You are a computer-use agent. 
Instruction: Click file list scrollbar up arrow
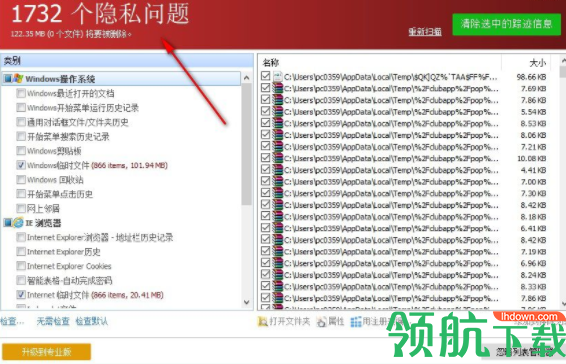[563, 60]
